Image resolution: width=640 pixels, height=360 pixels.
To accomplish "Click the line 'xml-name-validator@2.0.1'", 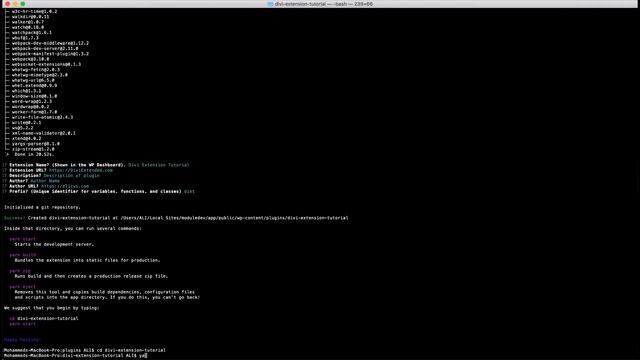I will point(44,133).
